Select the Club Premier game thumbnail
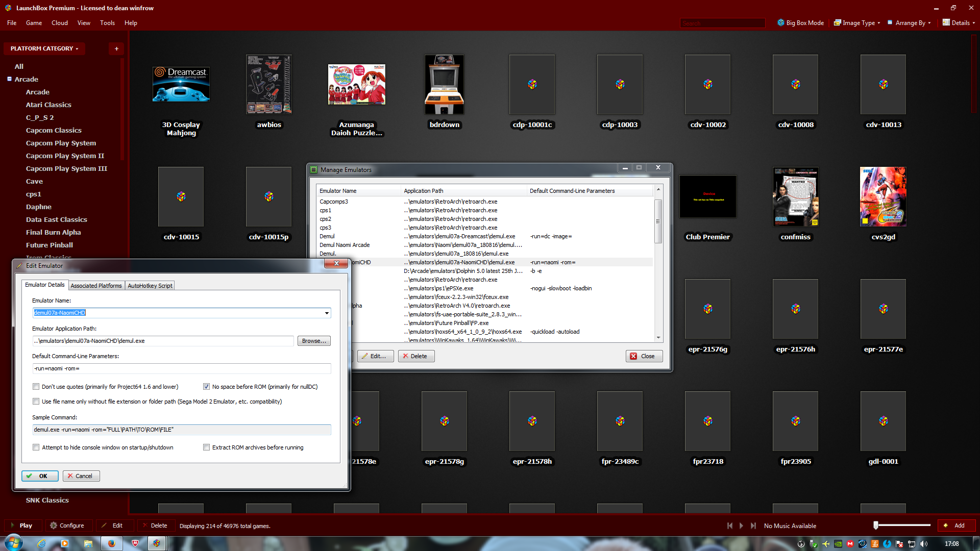This screenshot has height=551, width=980. pyautogui.click(x=708, y=196)
